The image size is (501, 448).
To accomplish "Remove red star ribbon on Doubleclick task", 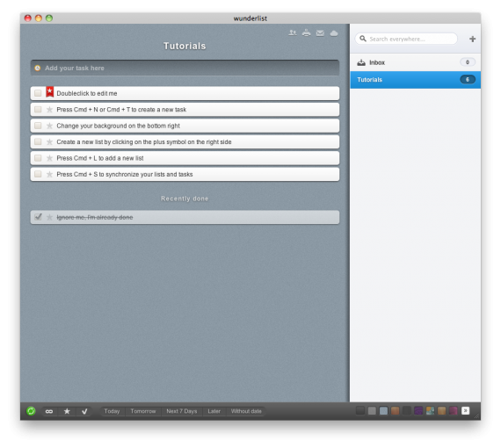I will tap(49, 91).
